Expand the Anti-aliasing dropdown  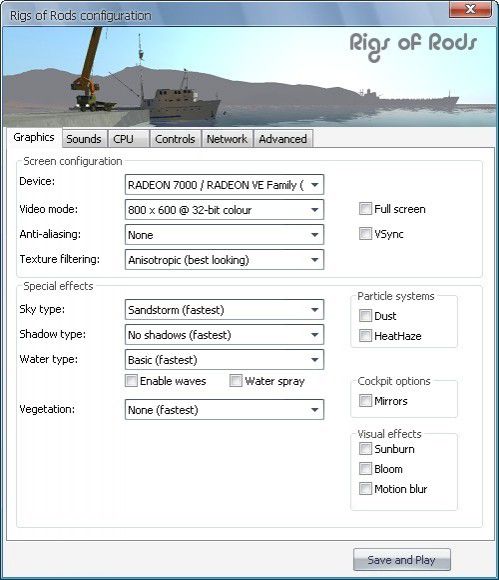coord(224,235)
